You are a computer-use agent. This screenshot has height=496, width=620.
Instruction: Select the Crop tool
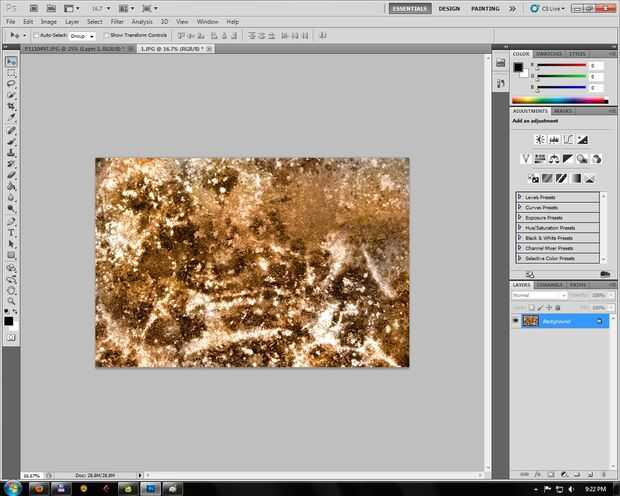coord(11,107)
